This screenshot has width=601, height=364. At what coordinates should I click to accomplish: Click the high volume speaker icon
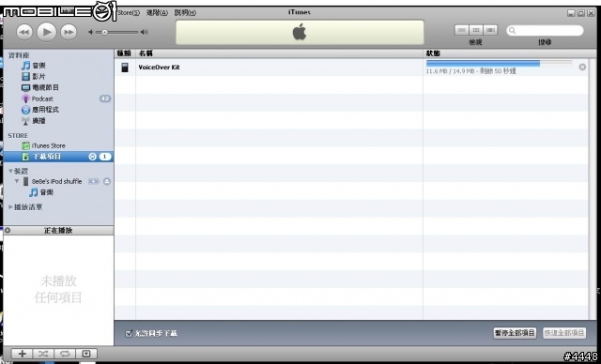(144, 32)
